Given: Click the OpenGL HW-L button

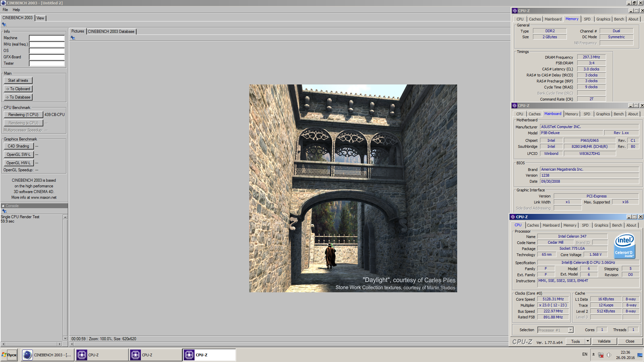Looking at the screenshot, I should coord(18,163).
